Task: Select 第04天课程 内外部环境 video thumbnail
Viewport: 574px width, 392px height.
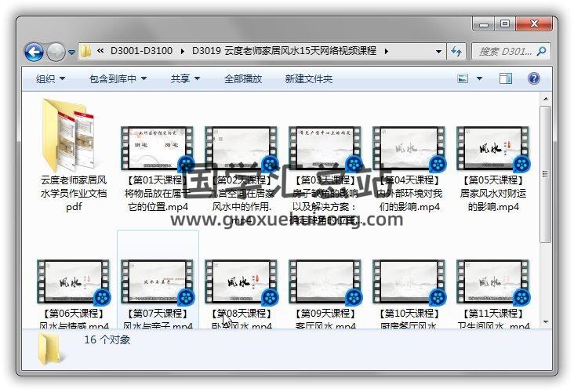Action: click(x=409, y=148)
